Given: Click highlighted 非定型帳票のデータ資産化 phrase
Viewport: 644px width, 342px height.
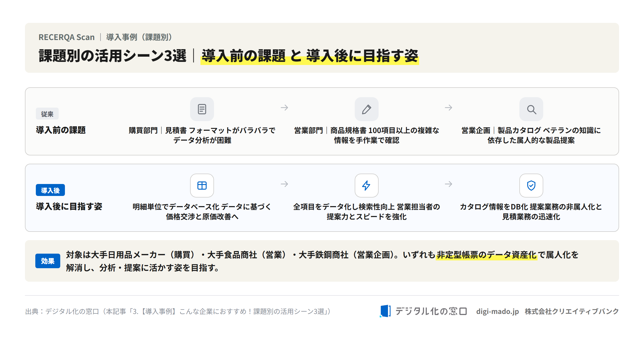Looking at the screenshot, I should tap(486, 255).
